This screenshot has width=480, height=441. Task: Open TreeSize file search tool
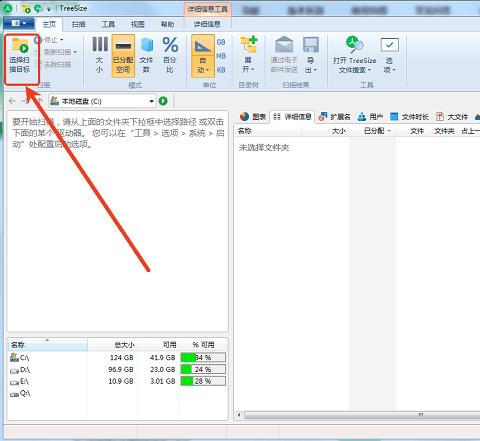click(355, 55)
